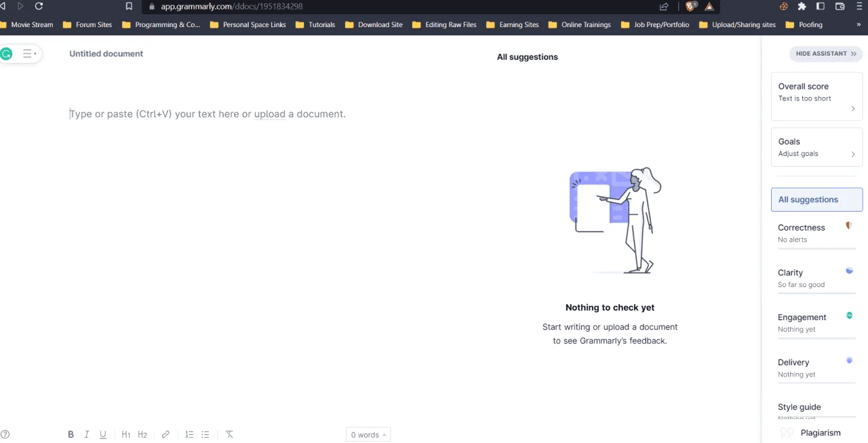
Task: Apply Heading 2 style
Action: click(x=142, y=435)
